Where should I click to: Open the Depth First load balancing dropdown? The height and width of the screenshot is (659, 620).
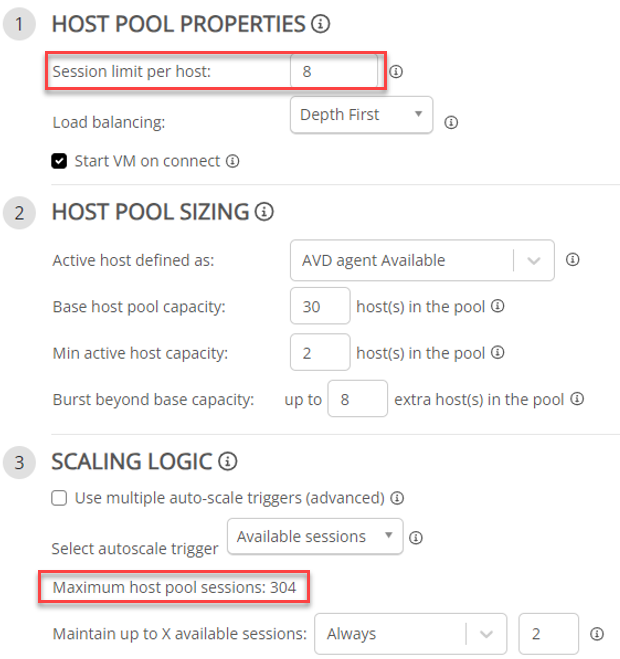(x=361, y=115)
